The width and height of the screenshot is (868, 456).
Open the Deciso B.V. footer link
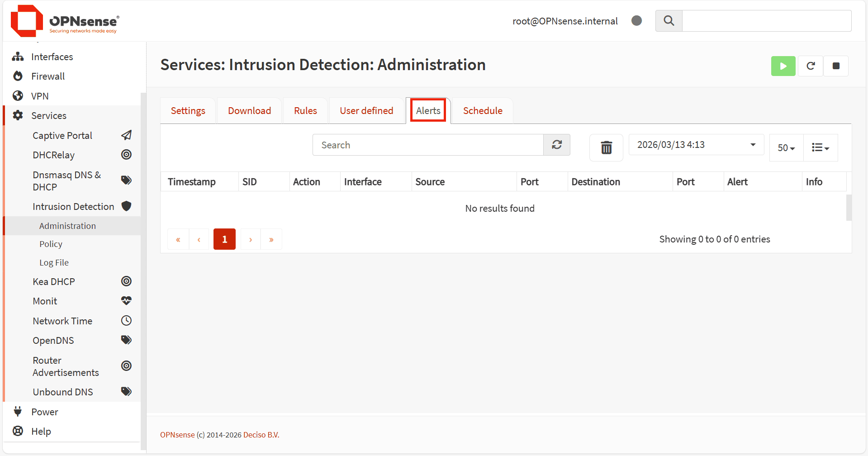coord(261,435)
